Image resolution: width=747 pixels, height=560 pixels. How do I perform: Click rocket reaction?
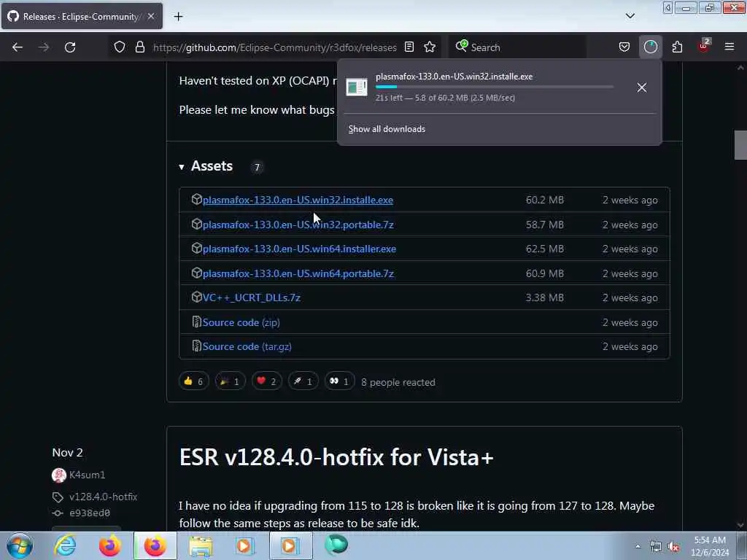(303, 381)
